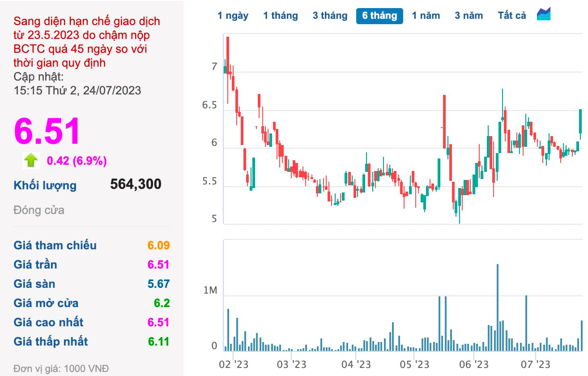Click the 04 '23 x-axis label
The width and height of the screenshot is (588, 376).
pos(356,364)
